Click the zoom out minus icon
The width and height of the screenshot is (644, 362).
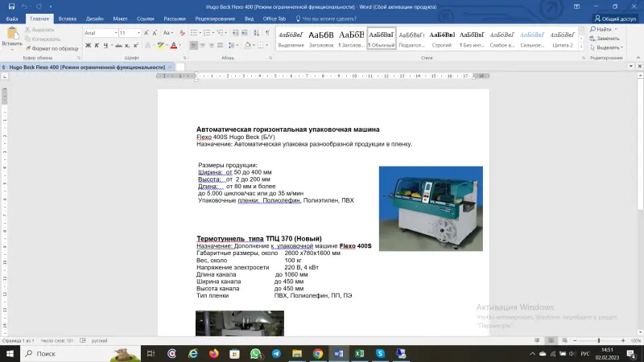pos(575,340)
